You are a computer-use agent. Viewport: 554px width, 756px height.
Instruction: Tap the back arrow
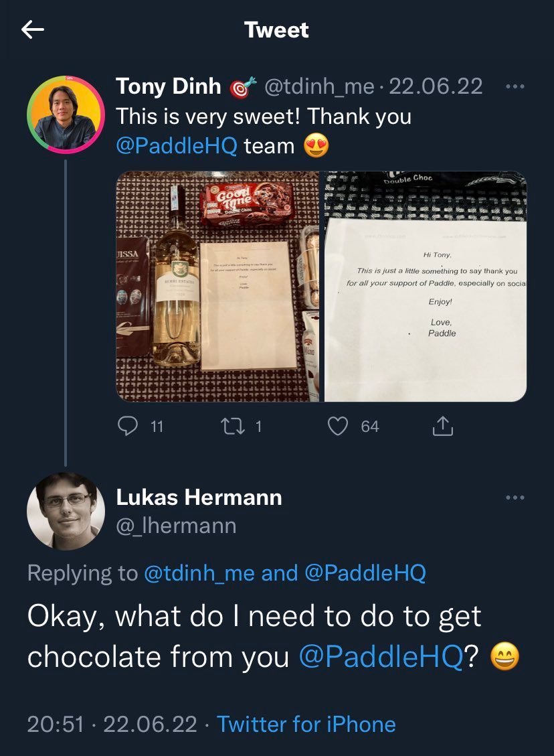[33, 29]
